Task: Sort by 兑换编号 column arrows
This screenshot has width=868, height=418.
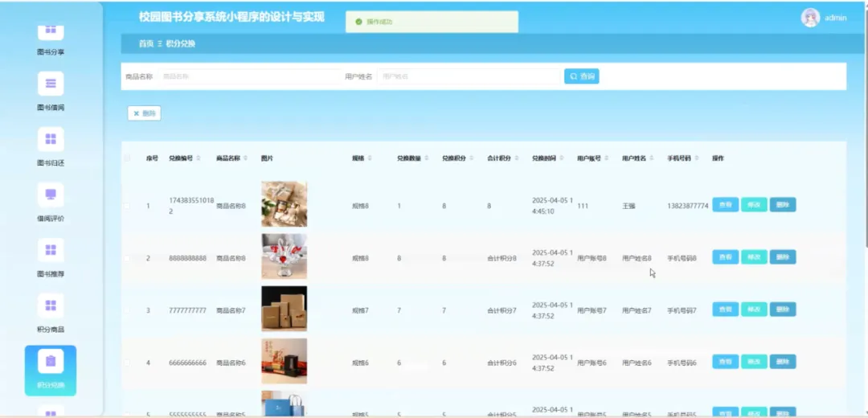Action: click(x=199, y=158)
